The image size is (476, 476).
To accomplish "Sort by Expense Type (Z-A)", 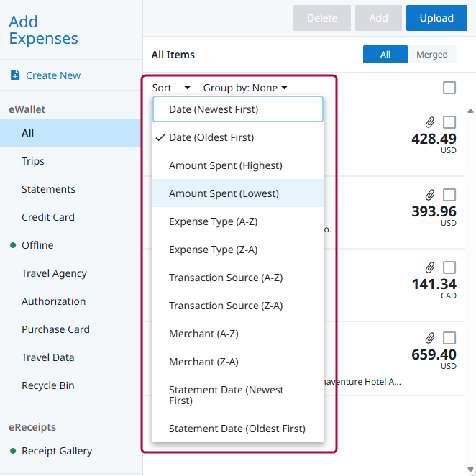I will point(238,250).
